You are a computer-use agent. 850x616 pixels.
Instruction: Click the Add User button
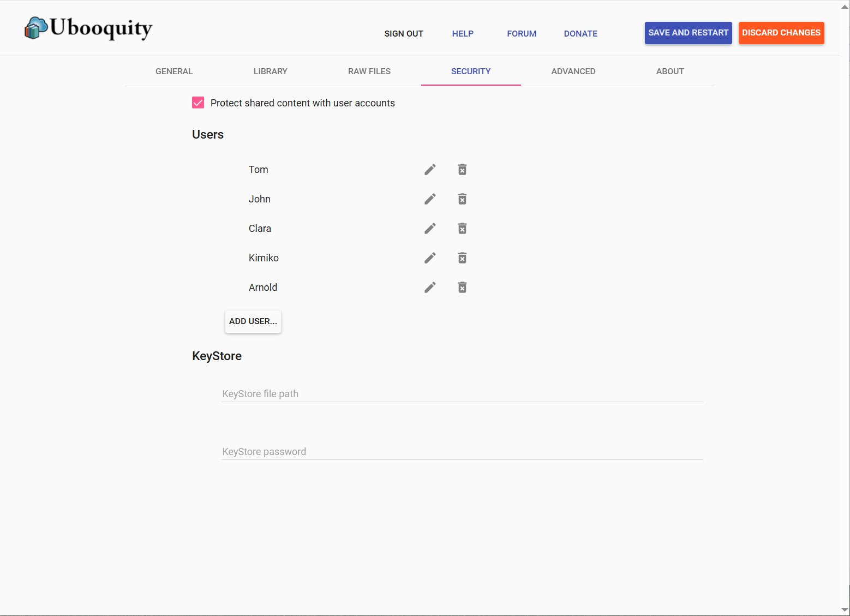point(253,321)
